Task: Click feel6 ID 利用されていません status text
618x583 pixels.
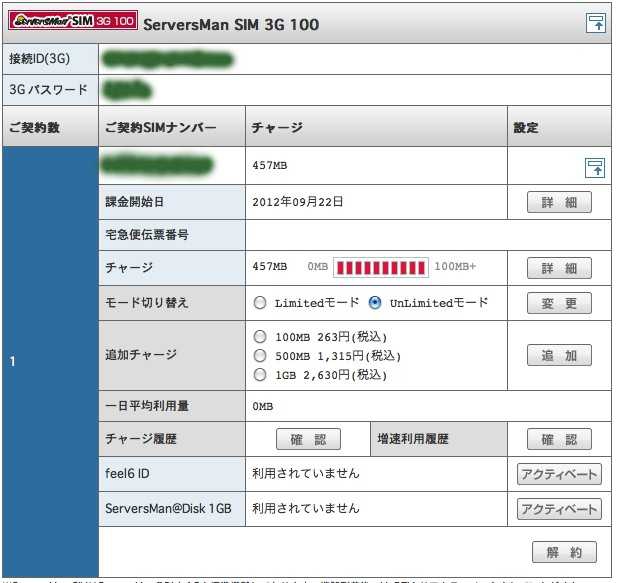Action: point(306,473)
